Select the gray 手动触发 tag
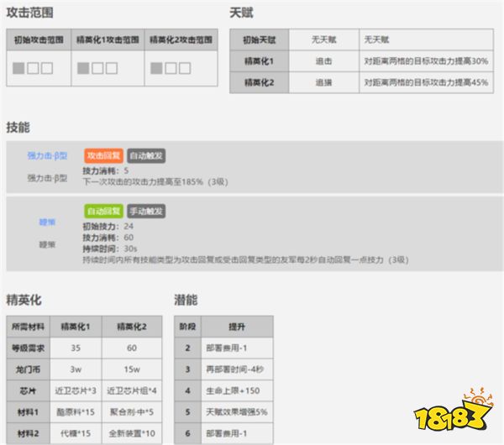 (146, 211)
